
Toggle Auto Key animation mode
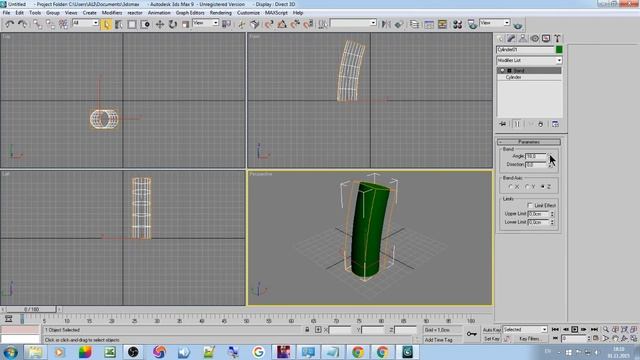tap(491, 330)
